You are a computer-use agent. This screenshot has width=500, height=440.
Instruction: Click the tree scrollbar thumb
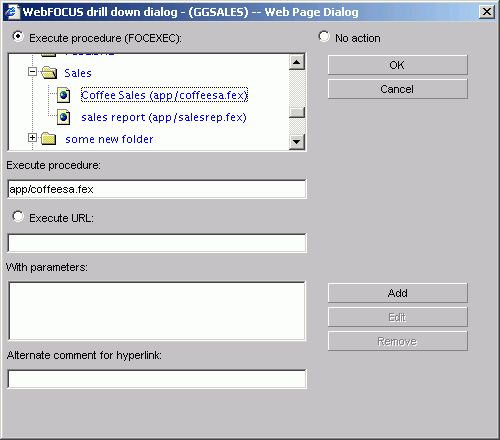click(297, 112)
